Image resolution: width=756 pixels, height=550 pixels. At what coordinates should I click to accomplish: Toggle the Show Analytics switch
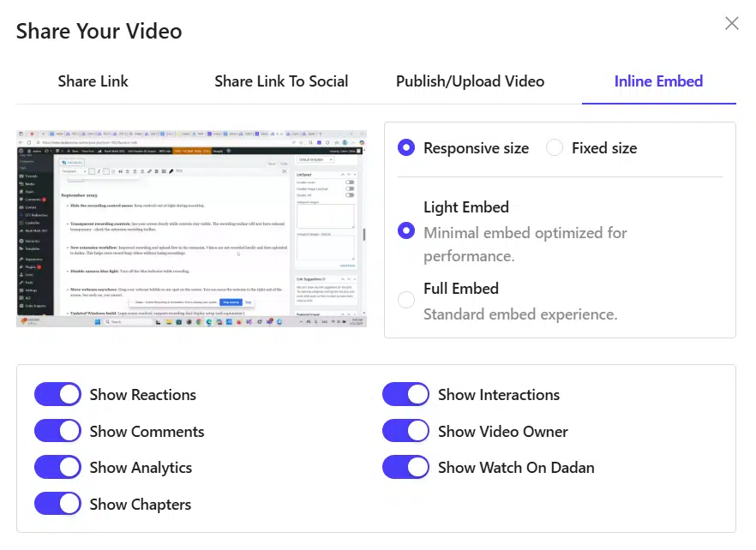(x=57, y=467)
